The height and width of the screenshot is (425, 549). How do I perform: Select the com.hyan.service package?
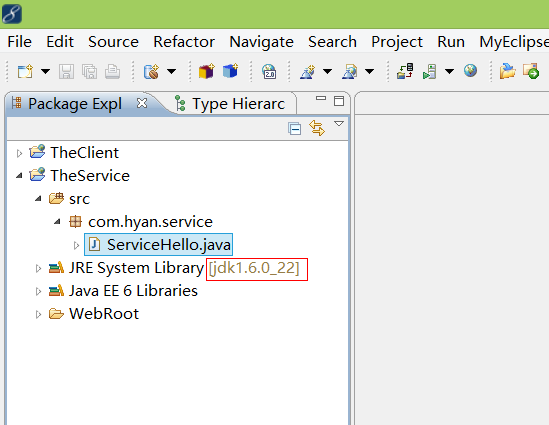click(x=150, y=222)
